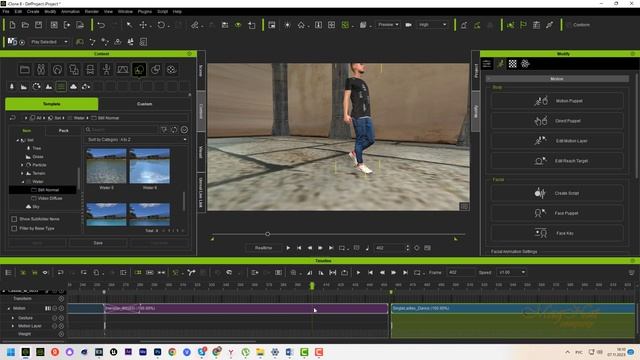Click the Play button under the viewport
The image size is (640, 360).
pos(288,248)
